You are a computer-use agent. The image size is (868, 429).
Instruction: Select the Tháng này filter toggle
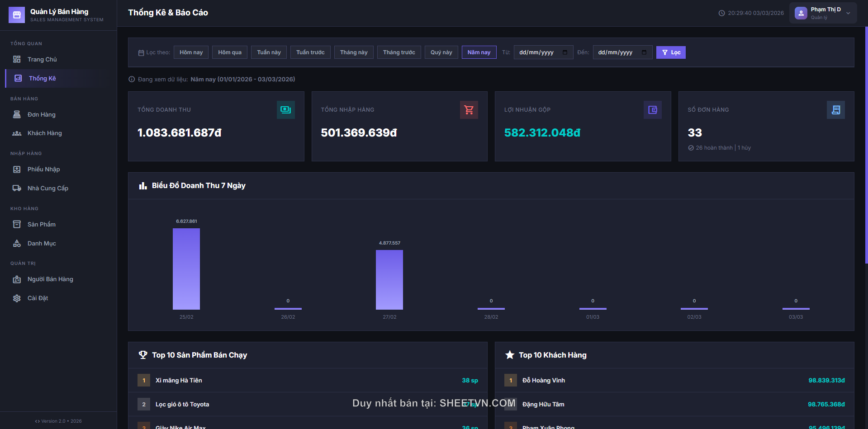pyautogui.click(x=354, y=52)
